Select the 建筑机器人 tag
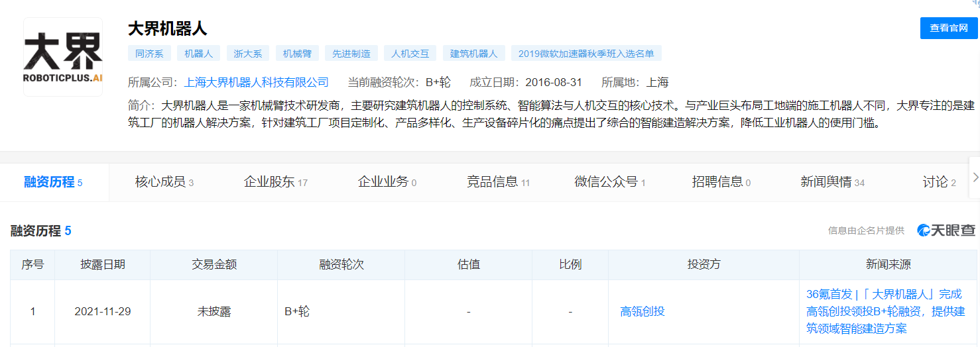The height and width of the screenshot is (347, 980). coord(474,54)
